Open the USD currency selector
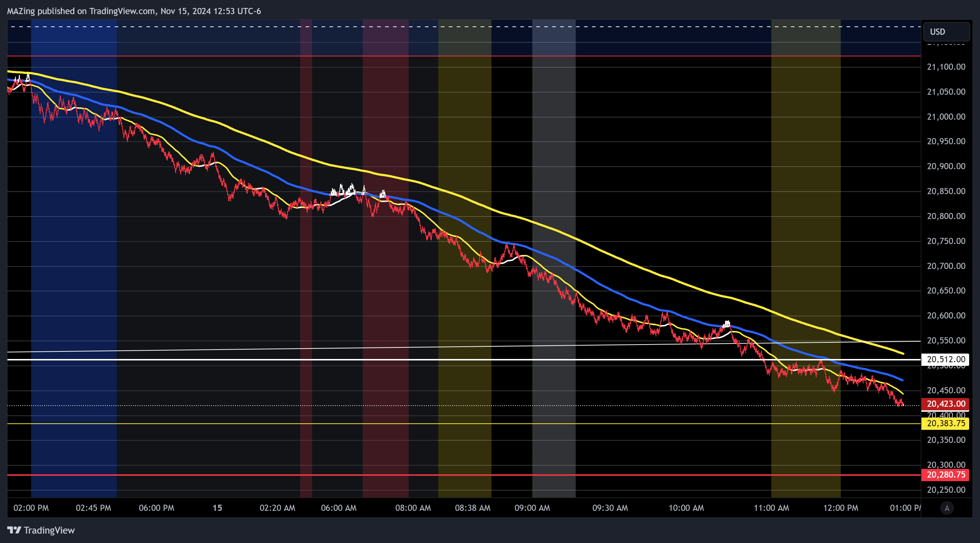This screenshot has width=980, height=543. pos(946,31)
